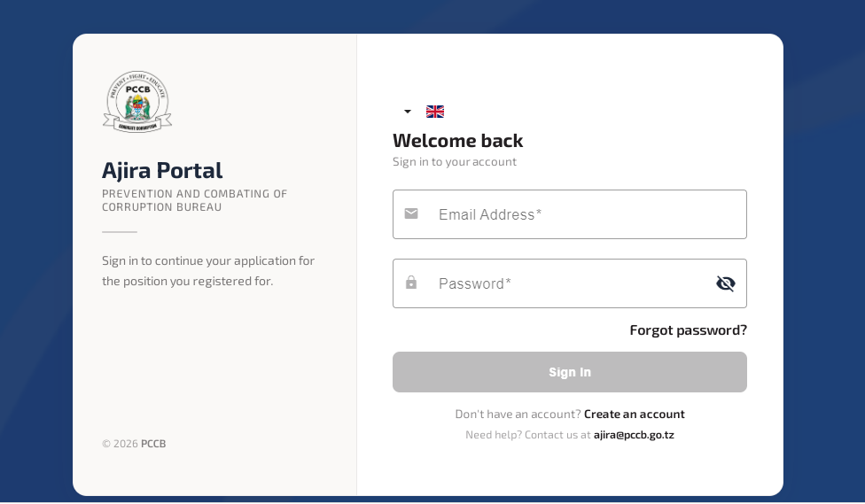
Task: Click the envelope icon in email field
Action: click(411, 213)
